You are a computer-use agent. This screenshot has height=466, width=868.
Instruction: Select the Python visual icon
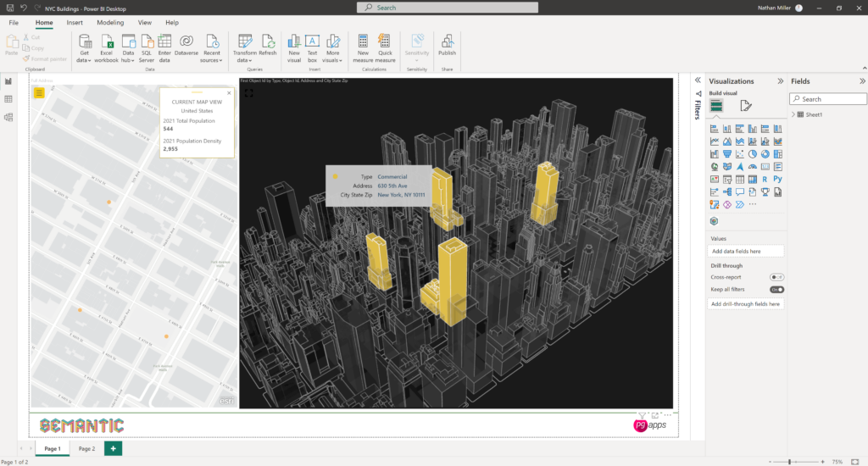pos(778,180)
